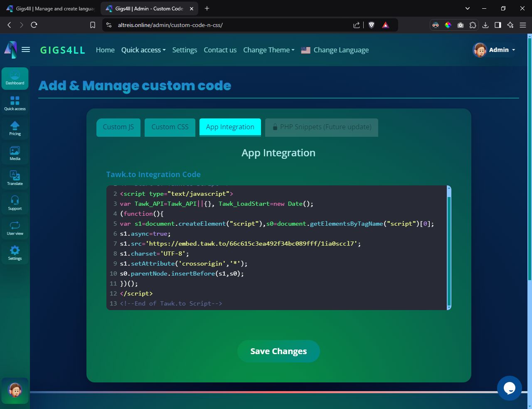
Task: Open the Tawk.to chat bubble widget
Action: (x=509, y=388)
